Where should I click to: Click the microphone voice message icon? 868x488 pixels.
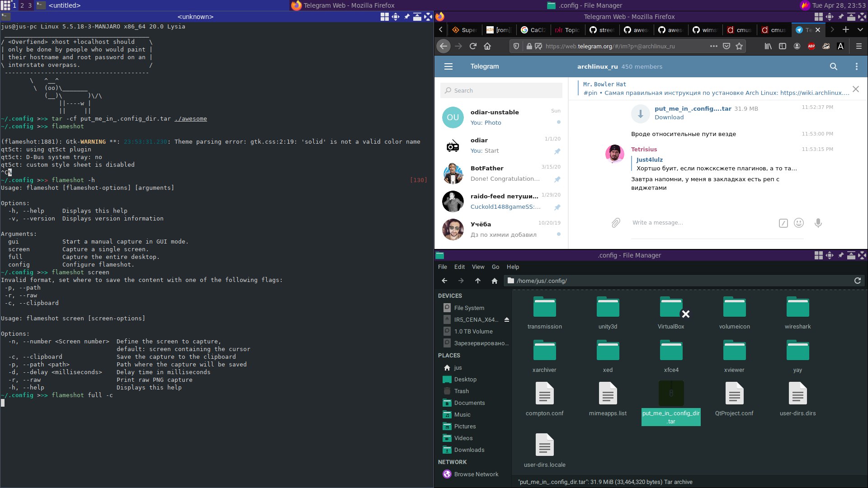(x=818, y=223)
